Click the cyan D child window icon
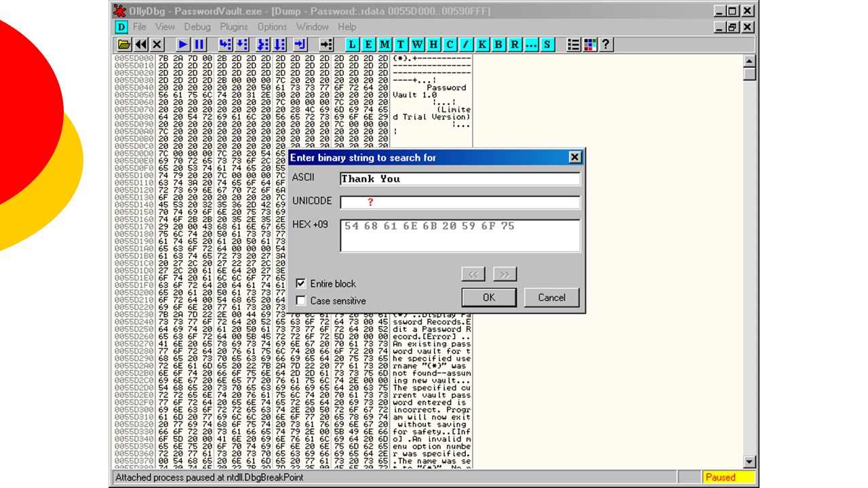This screenshot has height=488, width=868. click(x=121, y=27)
